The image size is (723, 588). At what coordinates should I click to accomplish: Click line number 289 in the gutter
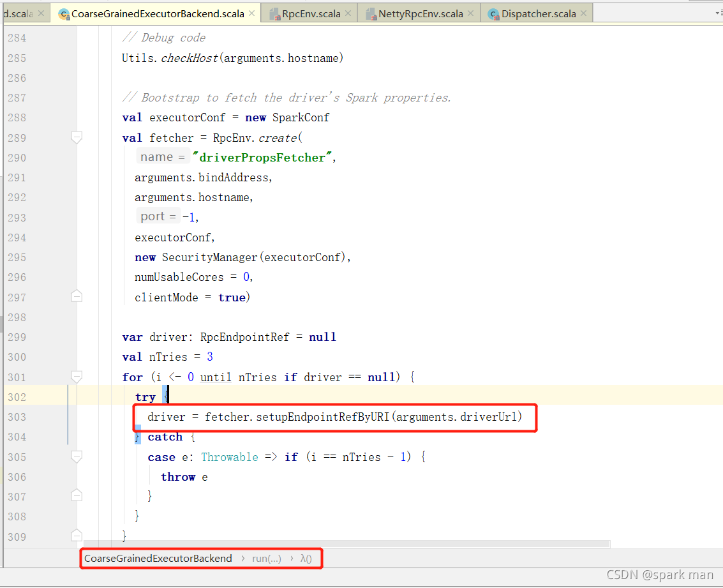(x=17, y=138)
